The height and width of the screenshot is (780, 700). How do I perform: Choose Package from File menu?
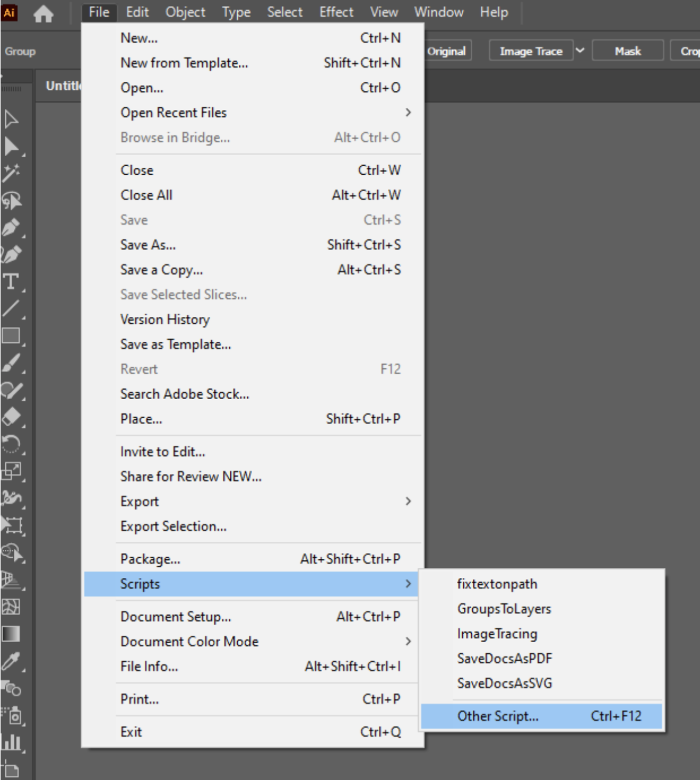(251, 559)
